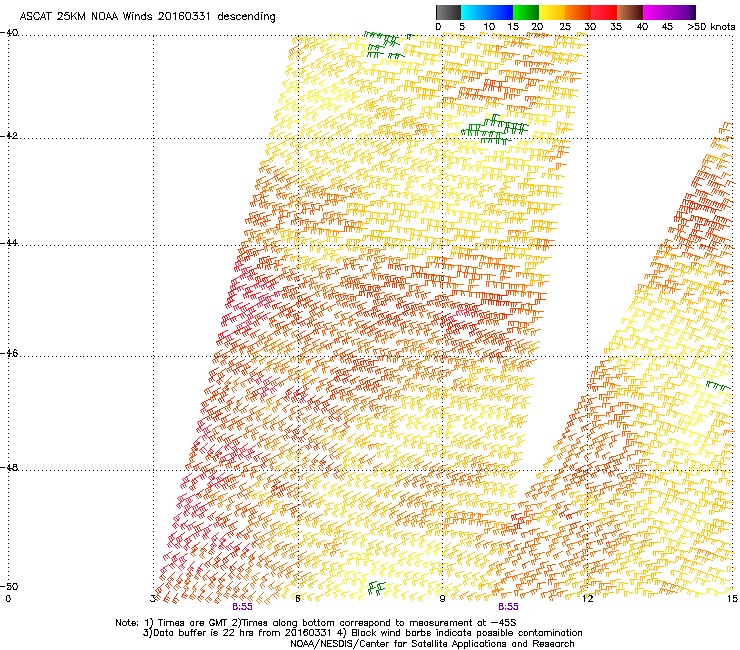Click the brown 35-40 knots legend swatch
Viewport: 740px width, 650px height.
[630, 12]
